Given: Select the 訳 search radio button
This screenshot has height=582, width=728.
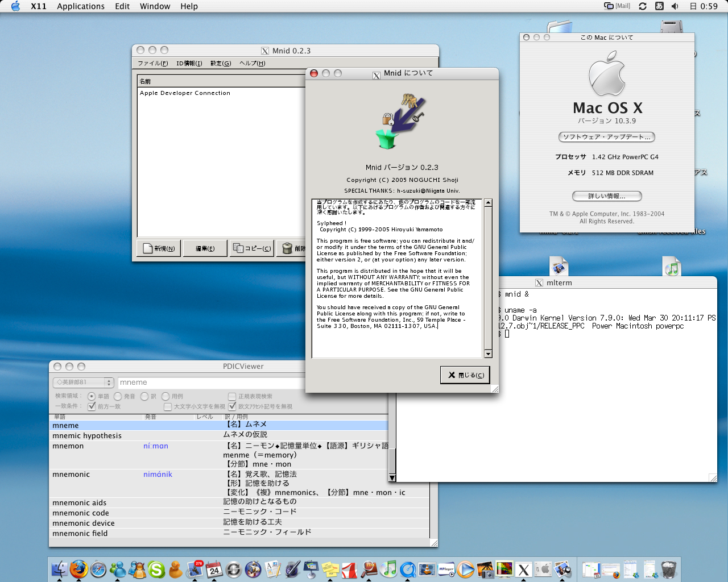Looking at the screenshot, I should 144,396.
